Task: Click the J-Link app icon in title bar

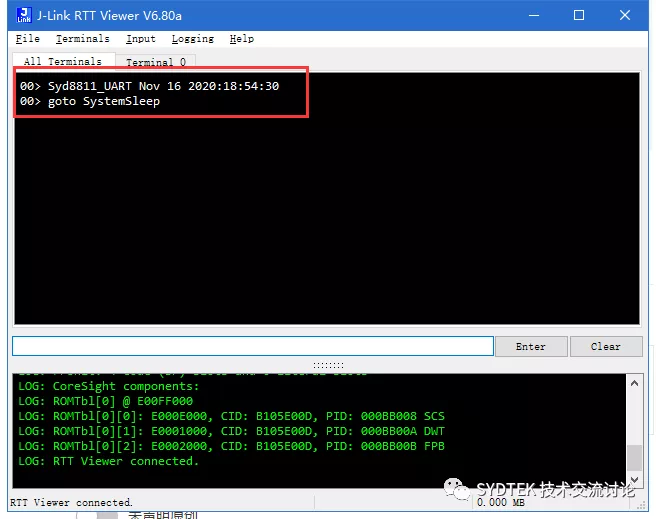Action: click(x=24, y=15)
